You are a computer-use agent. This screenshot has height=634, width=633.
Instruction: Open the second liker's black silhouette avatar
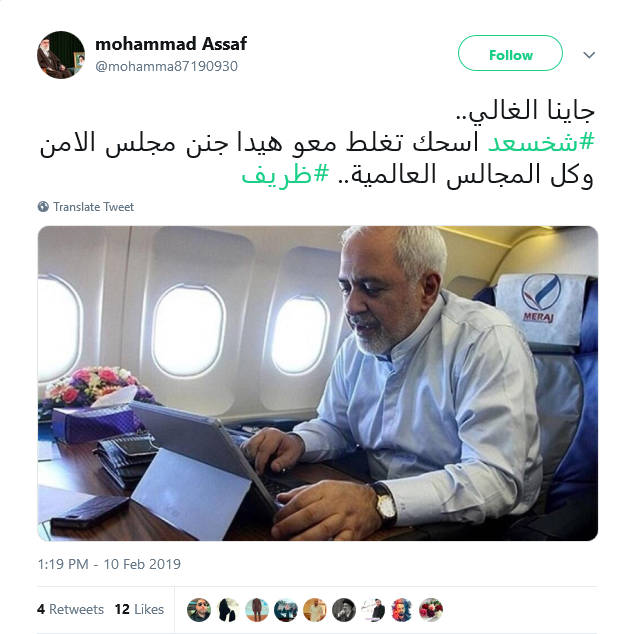point(228,609)
